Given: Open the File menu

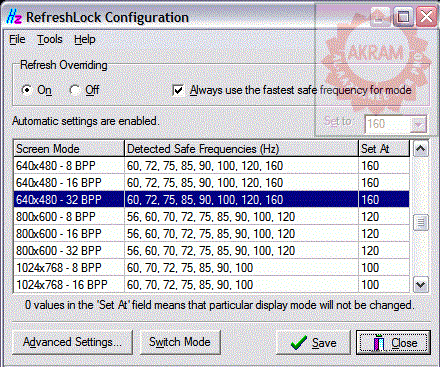Looking at the screenshot, I should click(17, 39).
